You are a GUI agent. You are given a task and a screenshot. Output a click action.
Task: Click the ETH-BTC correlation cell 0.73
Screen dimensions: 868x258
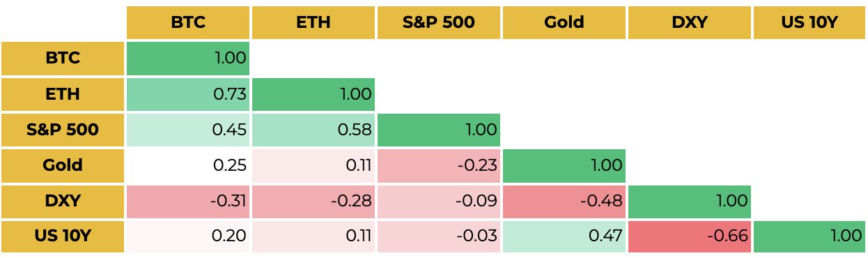pos(188,94)
